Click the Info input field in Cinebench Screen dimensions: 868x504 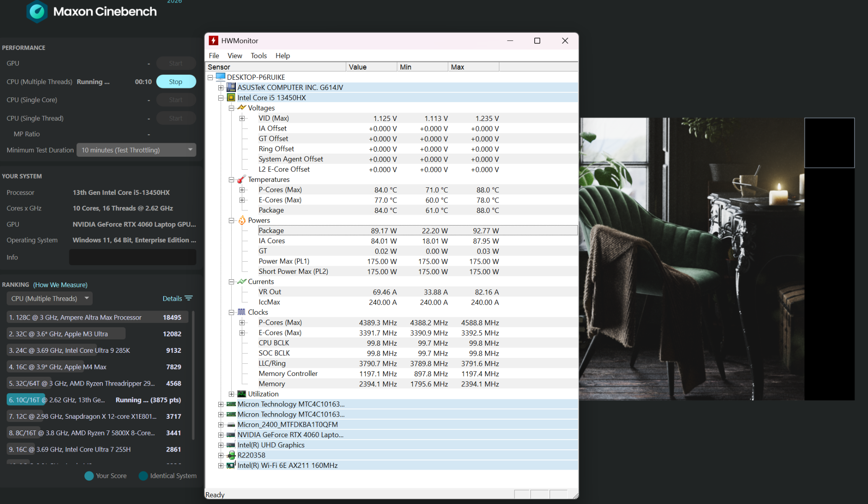tap(133, 257)
